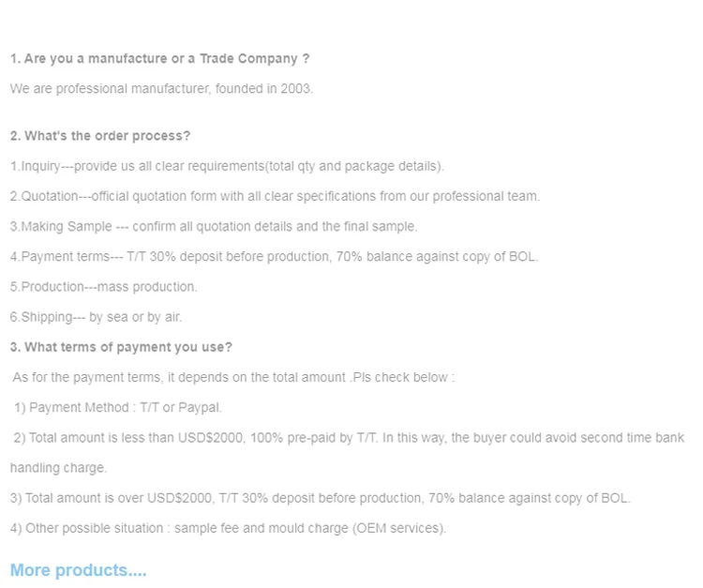Open the More products link
This screenshot has width=703, height=588.
click(x=78, y=570)
